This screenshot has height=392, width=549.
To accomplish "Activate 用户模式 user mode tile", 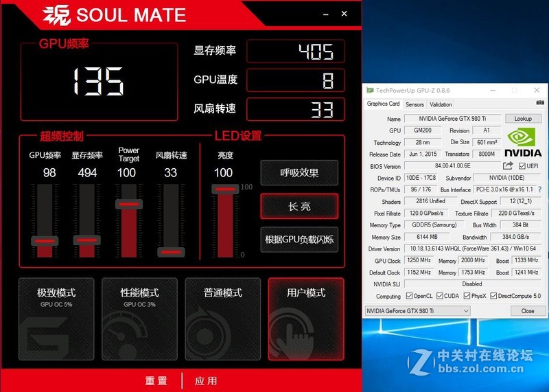I will click(x=306, y=319).
